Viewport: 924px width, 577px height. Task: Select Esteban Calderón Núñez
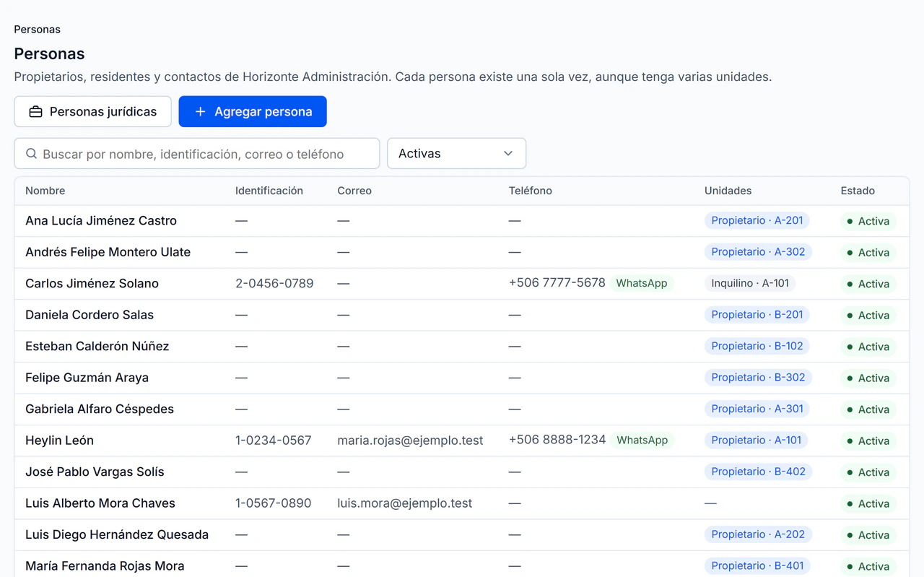[97, 347]
